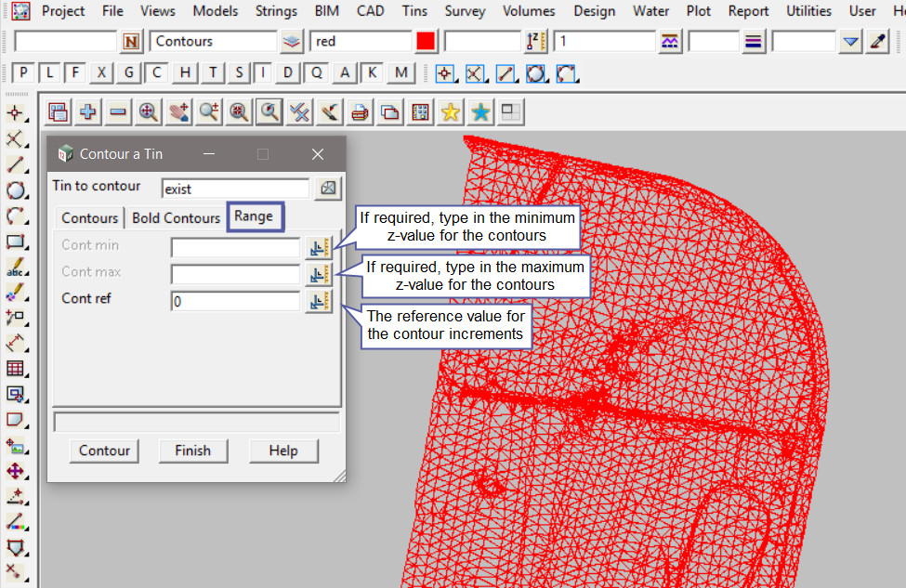906x588 pixels.
Task: Open the blue triangle dropdown
Action: click(x=850, y=42)
